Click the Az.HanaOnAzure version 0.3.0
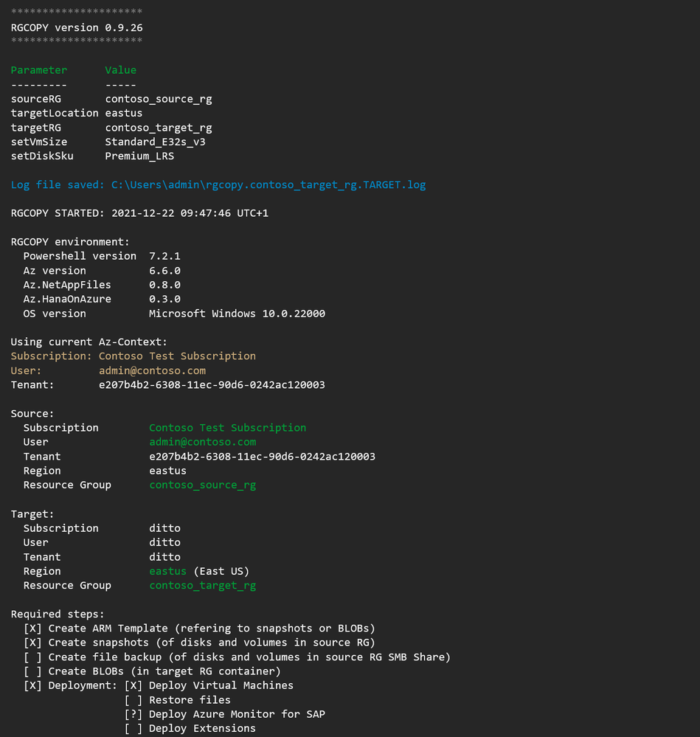 [164, 299]
